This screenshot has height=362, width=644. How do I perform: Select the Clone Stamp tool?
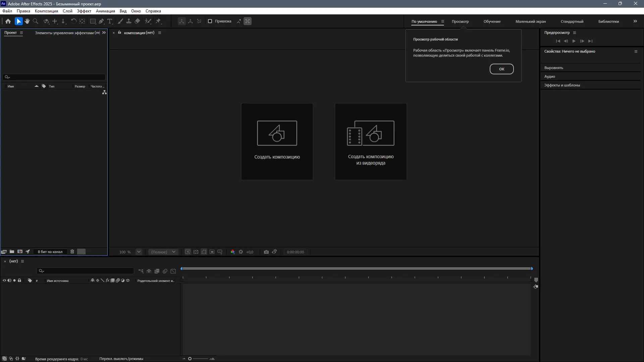129,21
